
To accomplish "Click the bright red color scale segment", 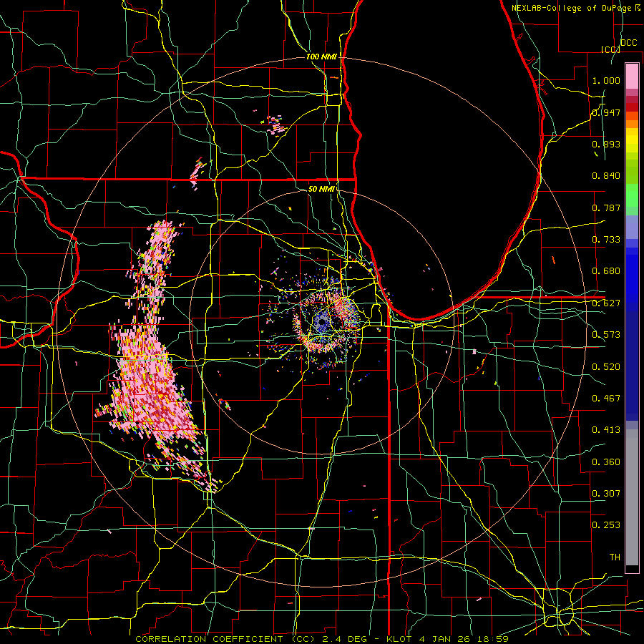I will coord(632,107).
